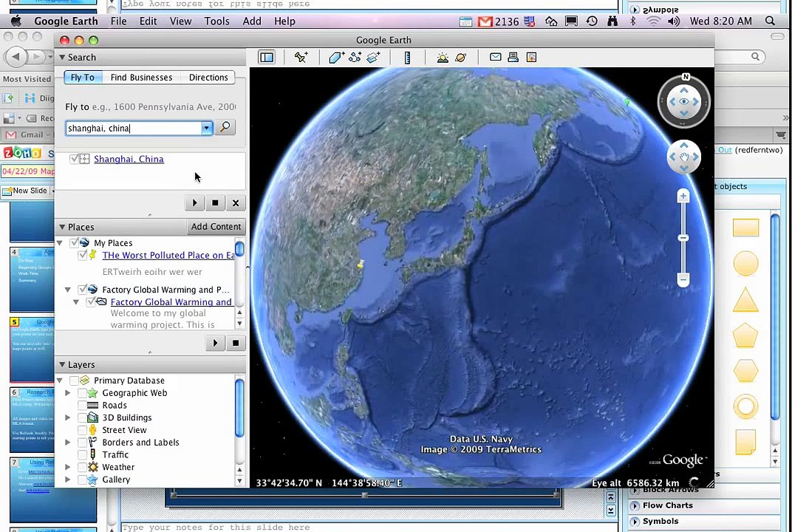Image resolution: width=792 pixels, height=532 pixels.
Task: Open the Apple menu
Action: [16, 21]
